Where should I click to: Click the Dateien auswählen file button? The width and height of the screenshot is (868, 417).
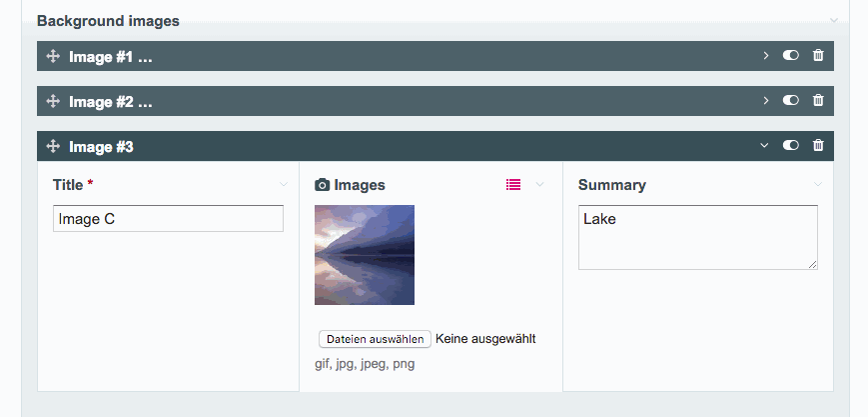375,339
